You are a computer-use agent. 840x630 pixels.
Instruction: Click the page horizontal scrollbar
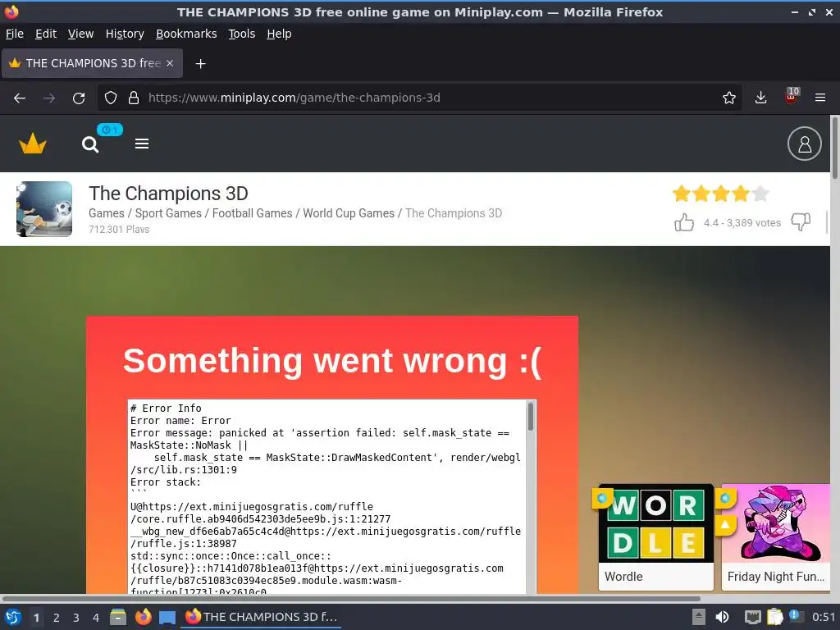(x=351, y=598)
